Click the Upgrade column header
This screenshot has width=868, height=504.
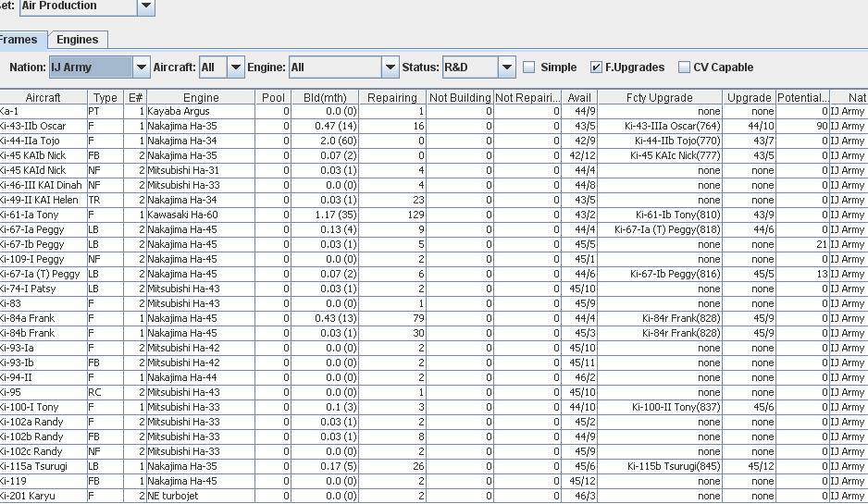[x=749, y=97]
